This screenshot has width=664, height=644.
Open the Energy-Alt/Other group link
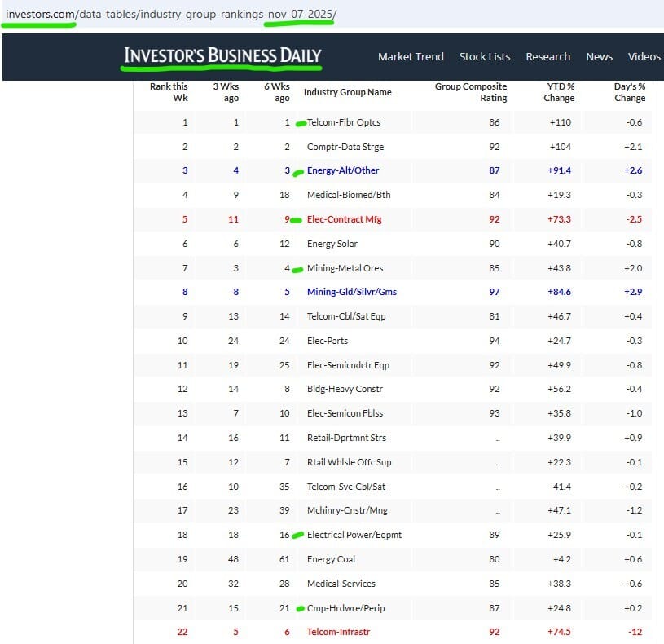[x=343, y=170]
